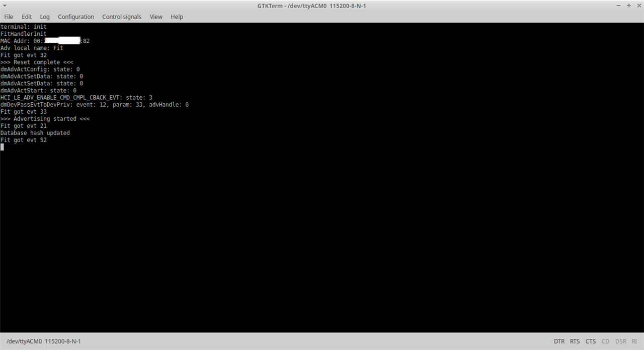Screen dimensions: 644x350
Task: Click the terminal cursor block
Action: tap(2, 147)
